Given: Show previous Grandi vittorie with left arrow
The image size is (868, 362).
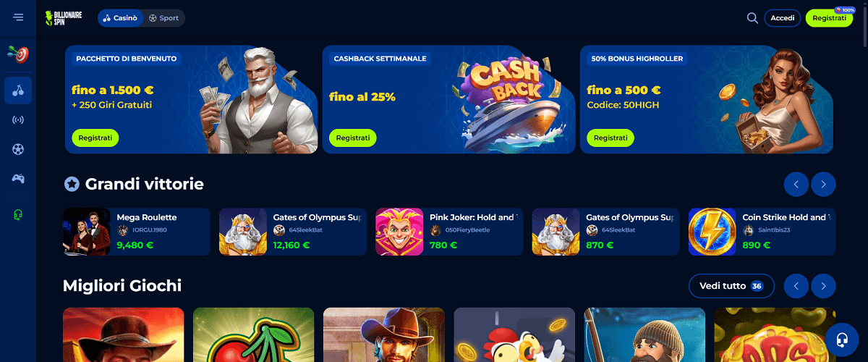Looking at the screenshot, I should click(x=796, y=185).
